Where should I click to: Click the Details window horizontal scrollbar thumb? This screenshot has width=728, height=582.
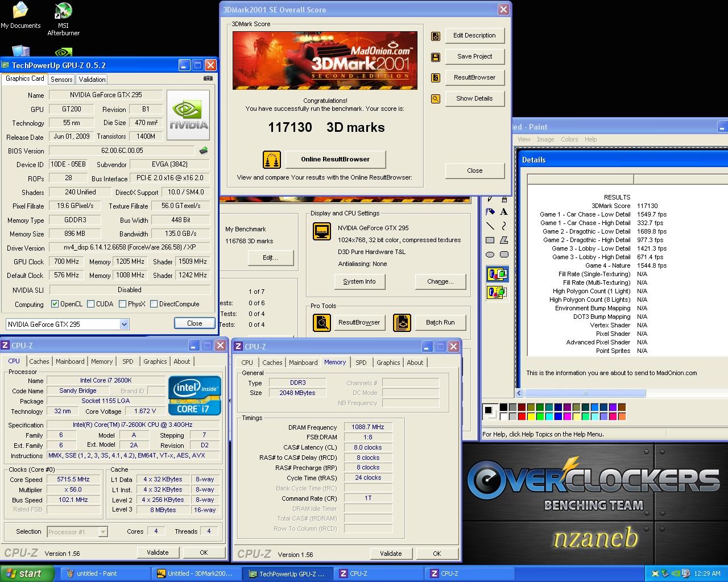(585, 393)
